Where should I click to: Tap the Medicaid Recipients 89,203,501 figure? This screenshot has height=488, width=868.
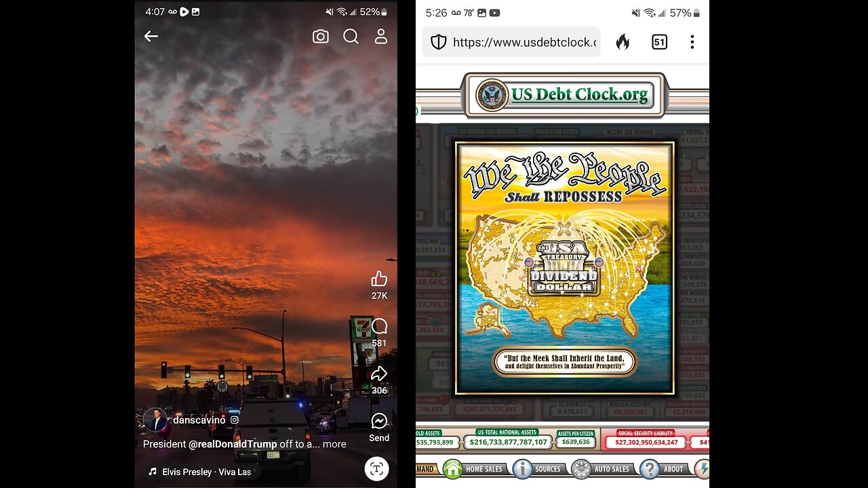coord(629,411)
